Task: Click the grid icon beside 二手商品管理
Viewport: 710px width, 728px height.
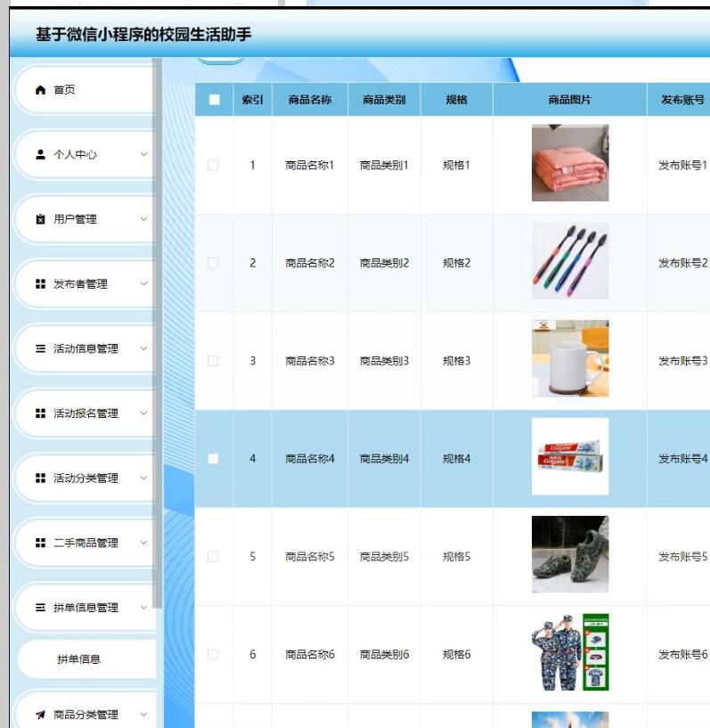Action: (x=40, y=543)
